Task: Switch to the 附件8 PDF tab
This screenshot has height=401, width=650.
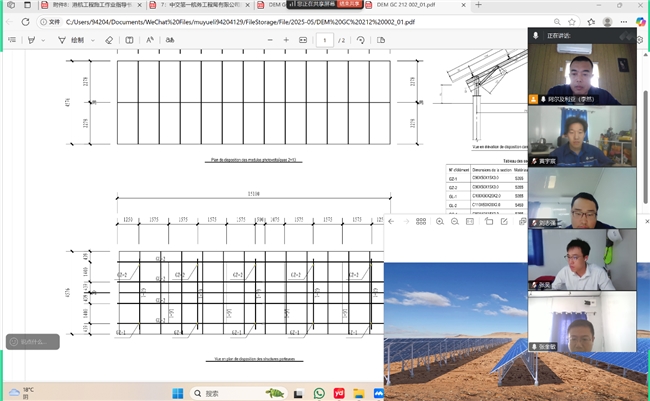Action: tap(91, 5)
